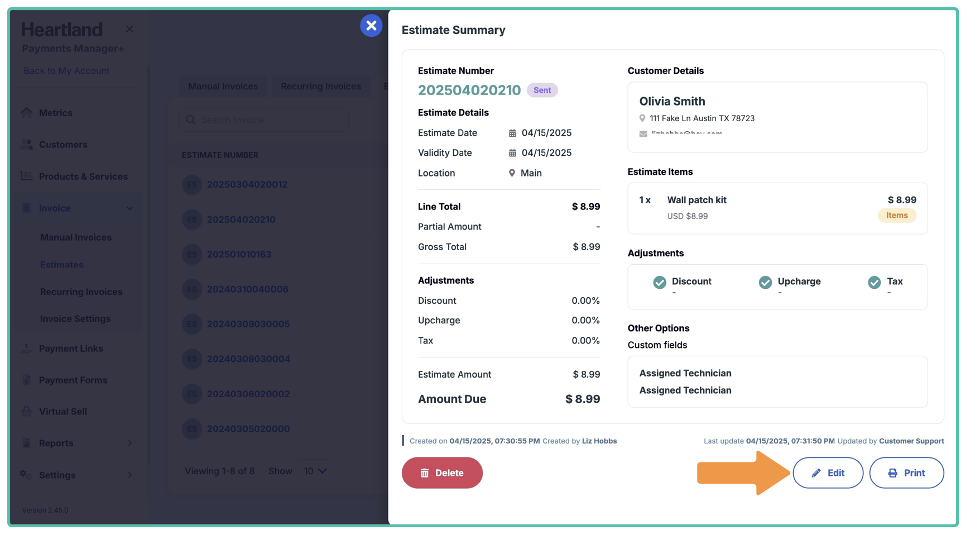Viewport: 980px width, 544px height.
Task: Click the red Delete button
Action: pos(442,473)
